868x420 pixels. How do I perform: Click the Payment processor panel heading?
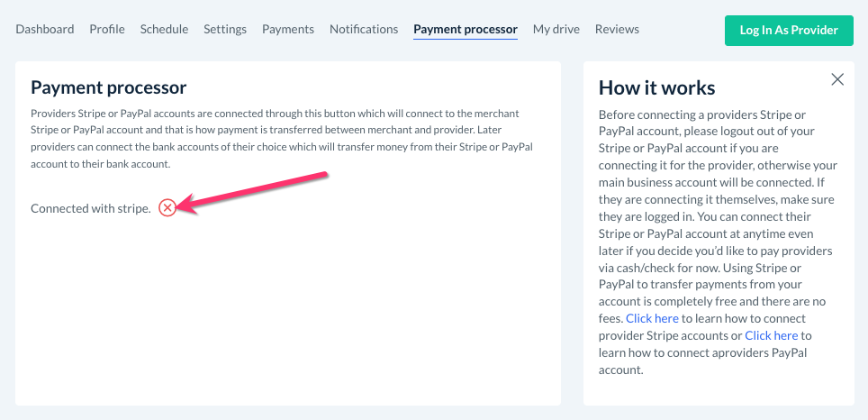point(109,87)
